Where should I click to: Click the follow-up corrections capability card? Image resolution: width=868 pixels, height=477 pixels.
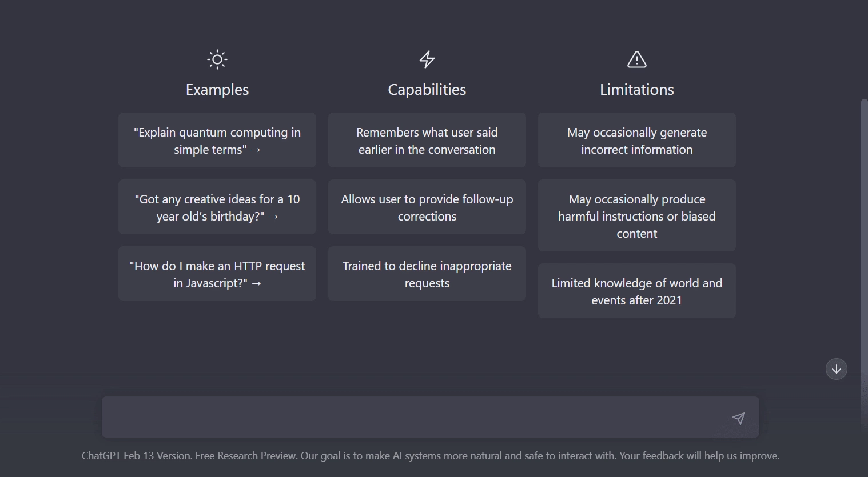427,207
